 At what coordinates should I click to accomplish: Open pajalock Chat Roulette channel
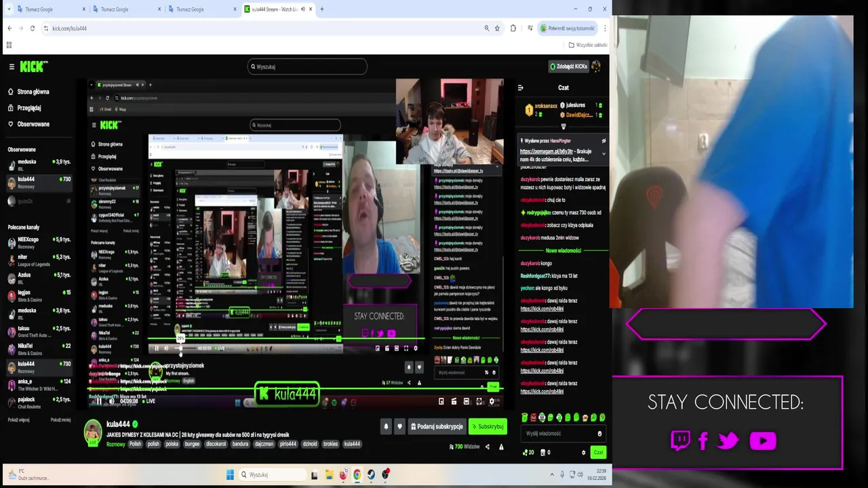pyautogui.click(x=39, y=403)
